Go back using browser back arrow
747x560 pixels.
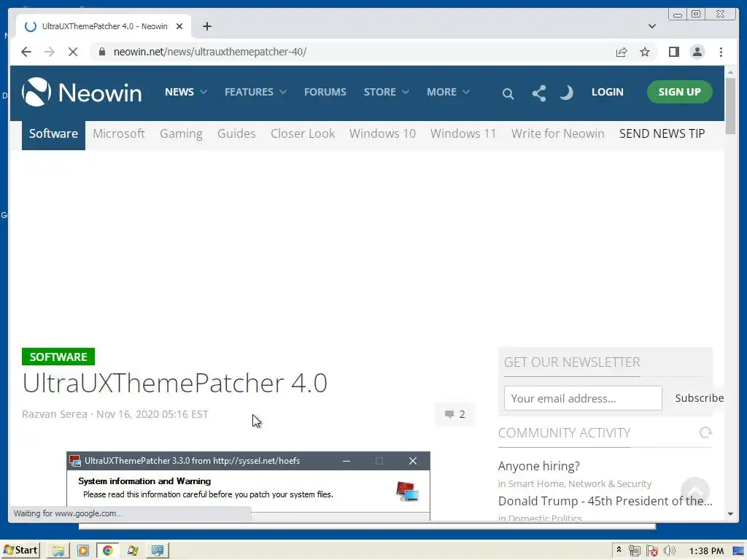tap(26, 52)
